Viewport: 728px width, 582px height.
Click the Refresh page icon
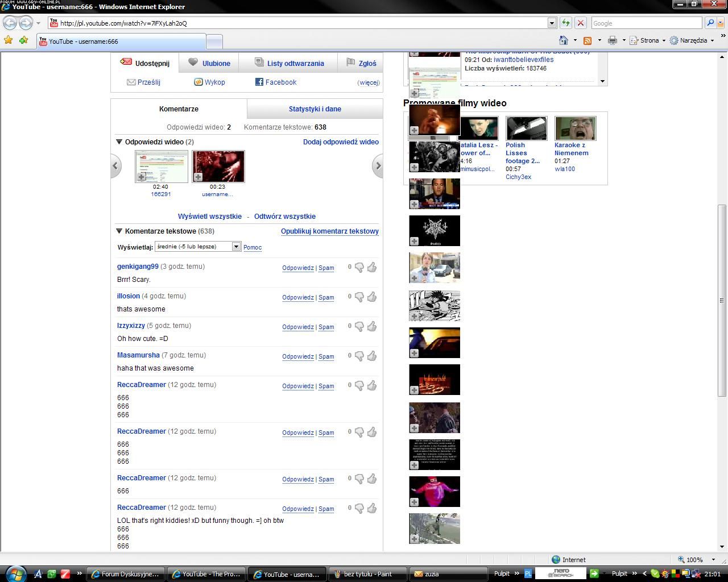[565, 23]
